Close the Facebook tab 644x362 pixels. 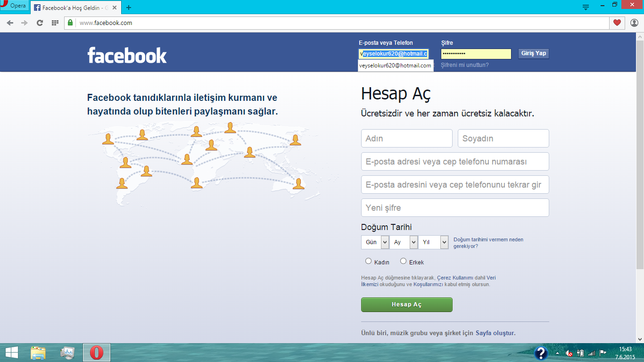click(115, 8)
